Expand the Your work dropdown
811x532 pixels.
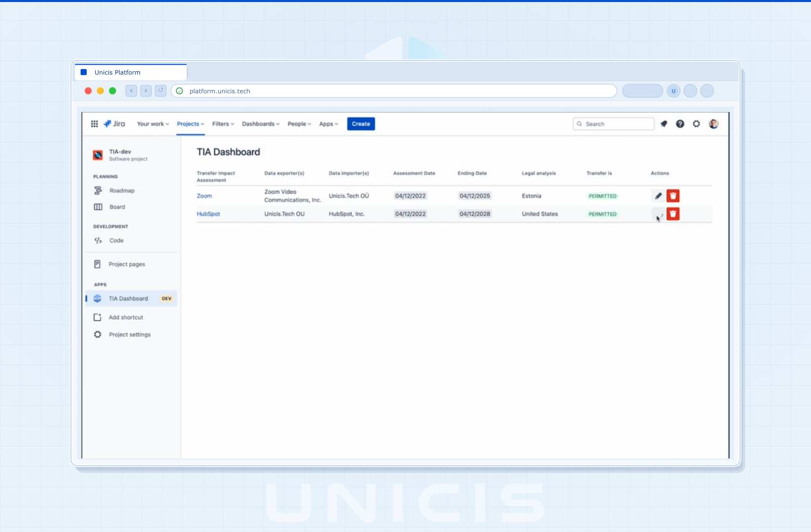pos(153,124)
